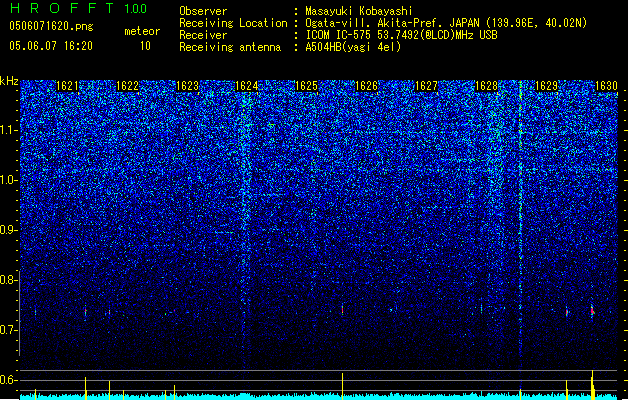Click the Receiving antenna label
Image resolution: width=629 pixels, height=400 pixels.
click(230, 47)
